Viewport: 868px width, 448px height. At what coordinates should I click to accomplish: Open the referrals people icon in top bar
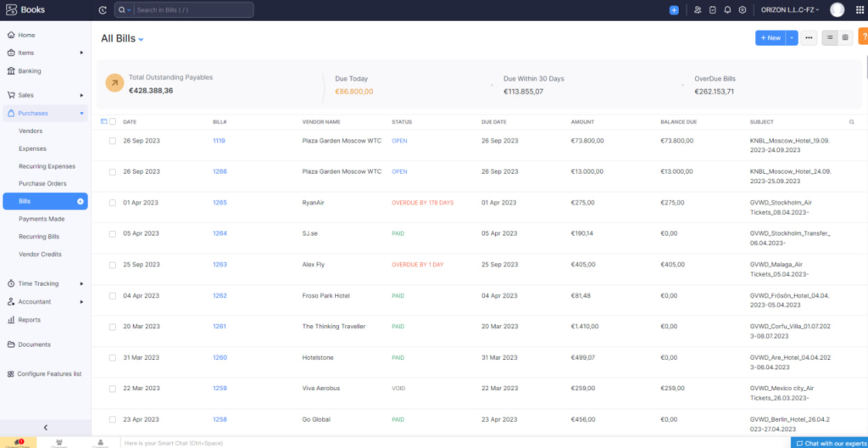coord(698,10)
